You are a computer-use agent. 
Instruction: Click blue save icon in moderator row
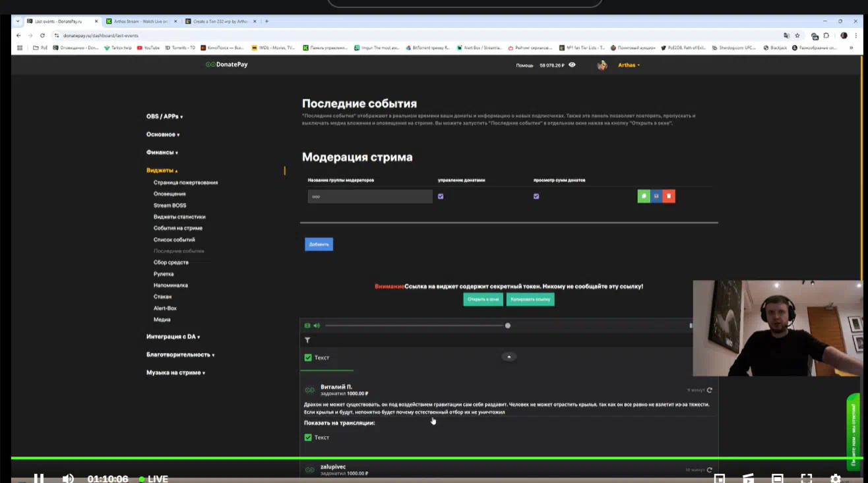(656, 196)
